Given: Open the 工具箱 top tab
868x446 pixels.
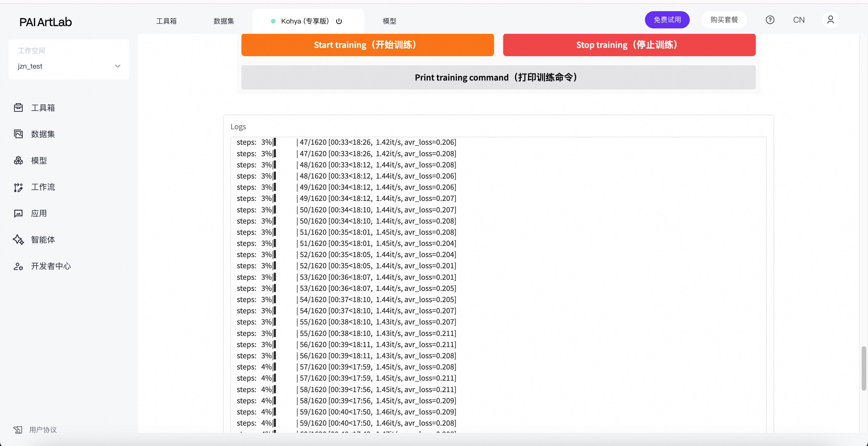Looking at the screenshot, I should pos(166,21).
